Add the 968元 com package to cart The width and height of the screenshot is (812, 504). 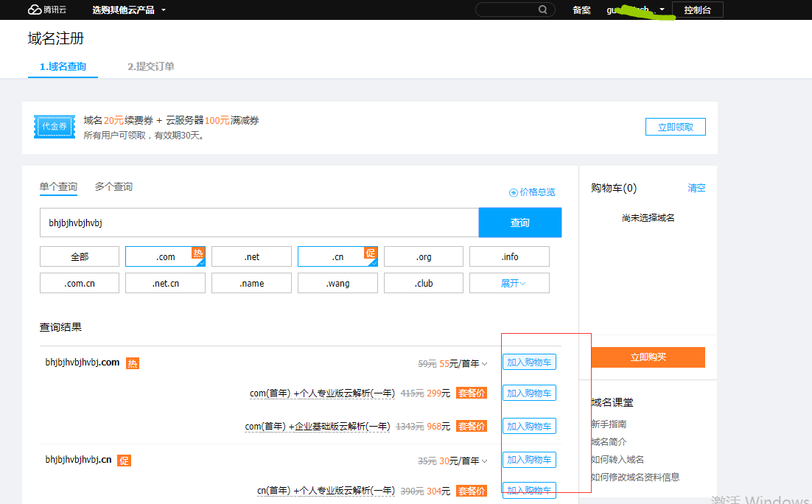tap(529, 427)
